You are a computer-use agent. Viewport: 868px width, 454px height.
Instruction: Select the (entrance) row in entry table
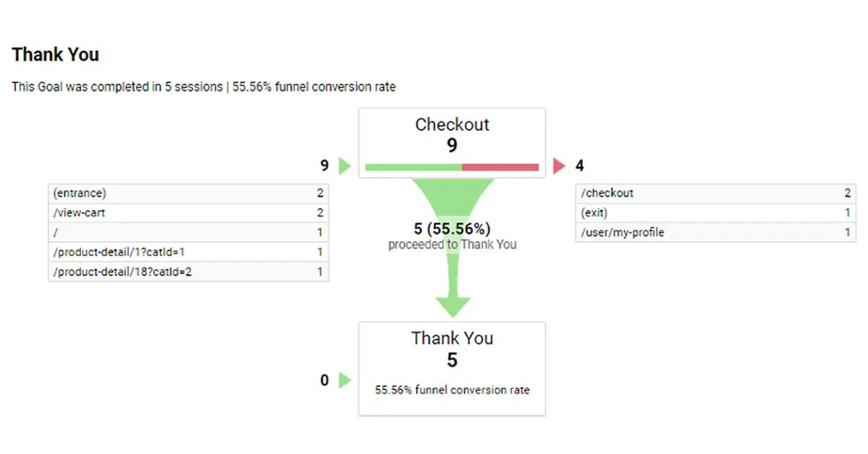pyautogui.click(x=188, y=193)
